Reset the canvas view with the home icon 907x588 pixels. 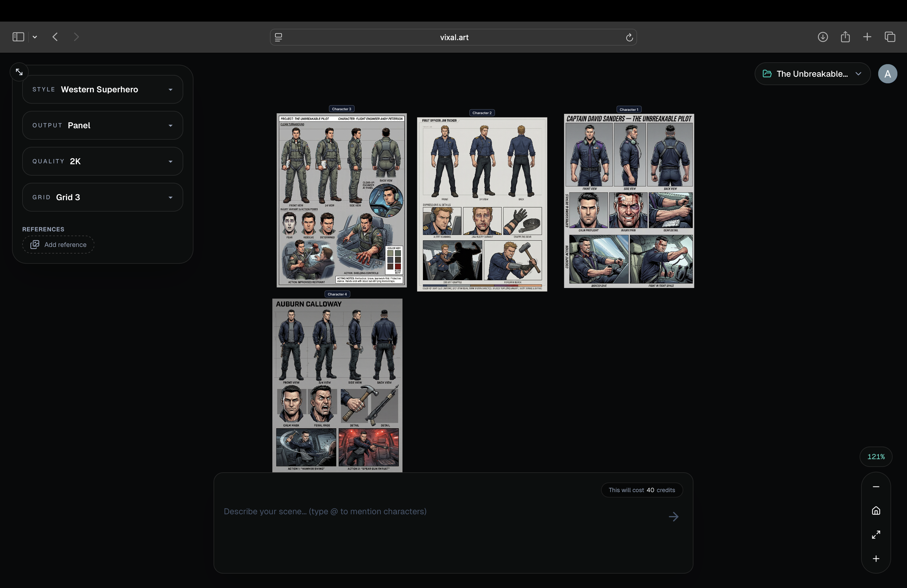pyautogui.click(x=876, y=511)
